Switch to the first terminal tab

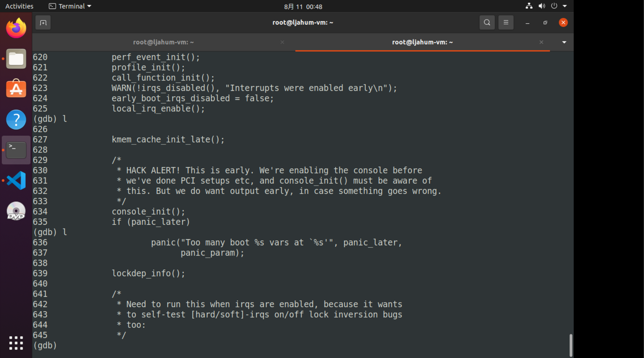click(x=164, y=42)
